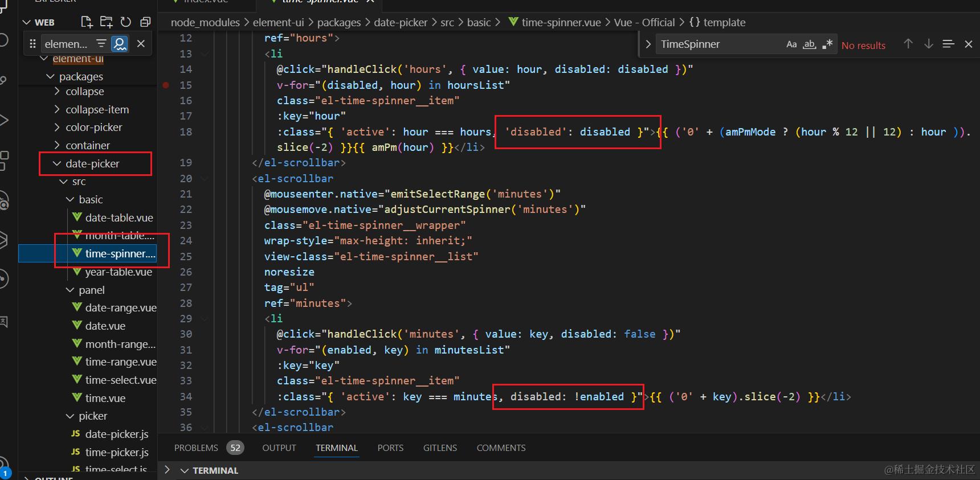Click element-ui in the breadcrumb
Screen dimensions: 980x480
tap(279, 22)
